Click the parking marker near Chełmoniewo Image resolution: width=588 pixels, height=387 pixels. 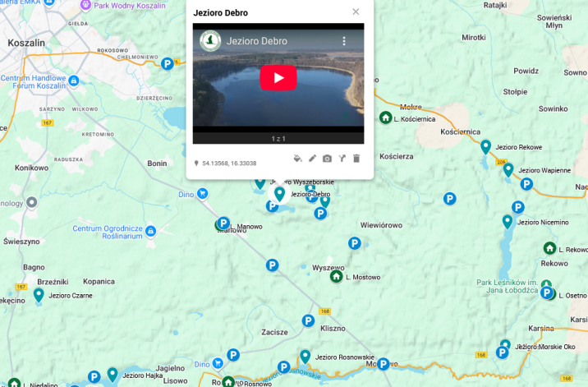(168, 63)
